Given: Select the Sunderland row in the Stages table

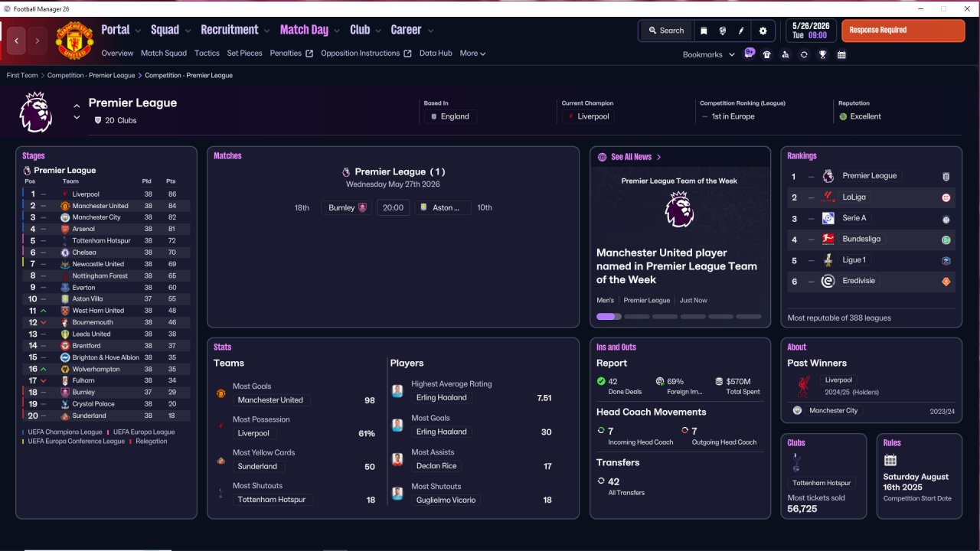Looking at the screenshot, I should pos(106,416).
